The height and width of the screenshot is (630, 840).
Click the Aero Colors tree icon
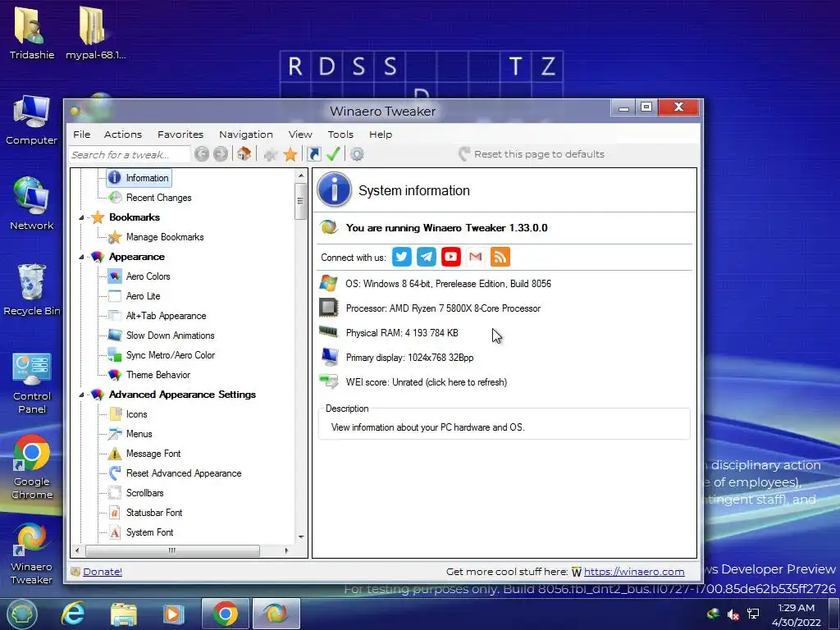tap(115, 276)
